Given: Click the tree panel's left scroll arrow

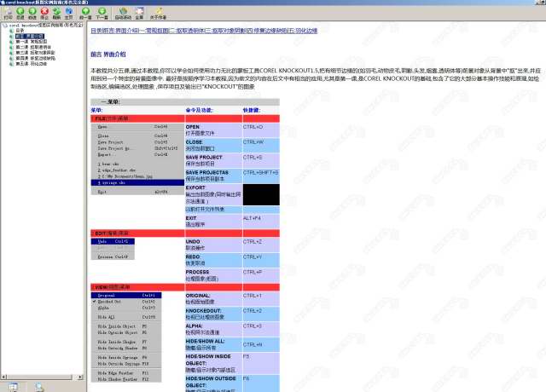Looking at the screenshot, I should (3, 377).
